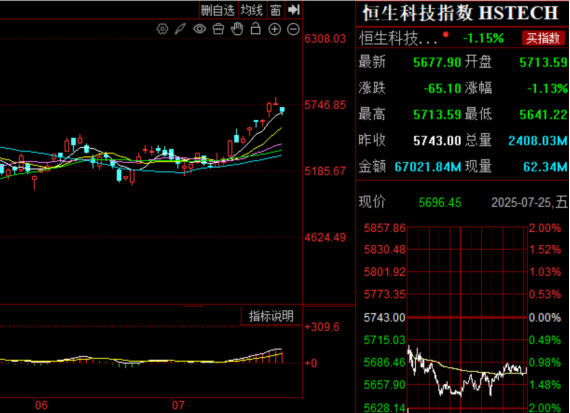Screen dimensions: 570x413
Task: Open the toolbox briefcase icon
Action: pos(218,29)
